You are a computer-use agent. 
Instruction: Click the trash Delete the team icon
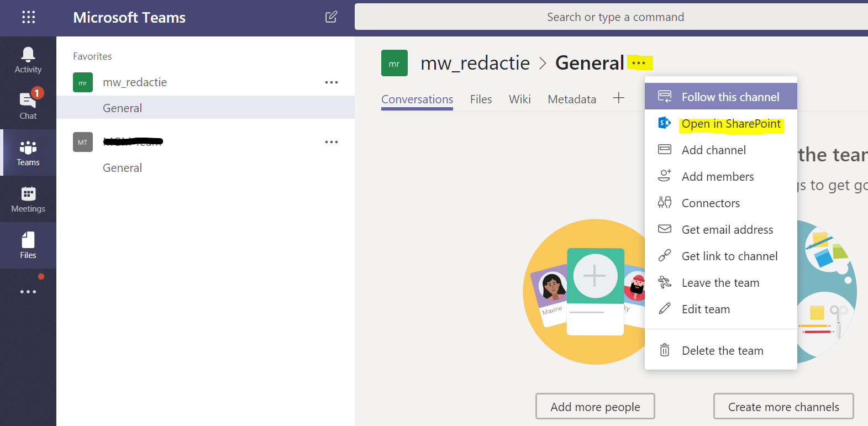[x=665, y=350]
